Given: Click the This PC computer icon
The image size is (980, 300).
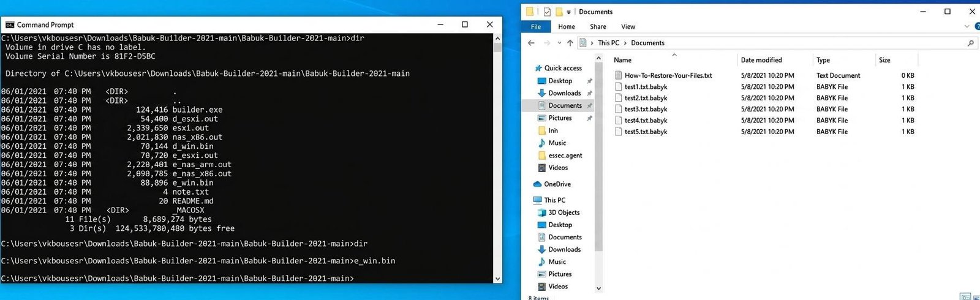Looking at the screenshot, I should (x=537, y=200).
